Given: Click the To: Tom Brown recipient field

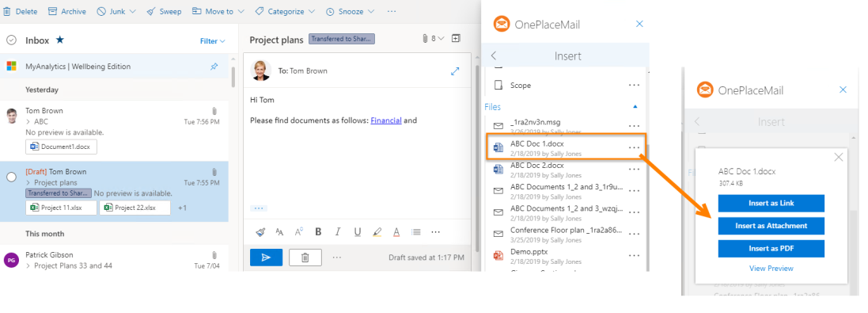Looking at the screenshot, I should click(302, 71).
